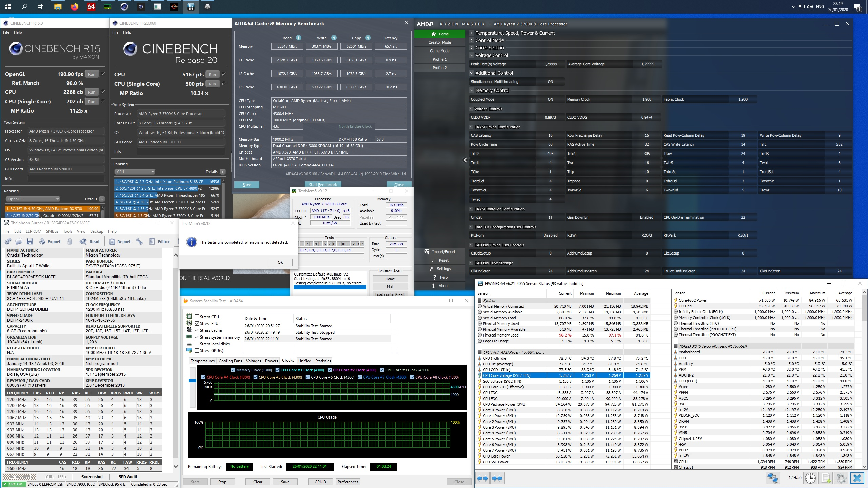Toggle Stress GPU(s) checkbox
Viewport: 868px width, 488px height.
click(197, 350)
